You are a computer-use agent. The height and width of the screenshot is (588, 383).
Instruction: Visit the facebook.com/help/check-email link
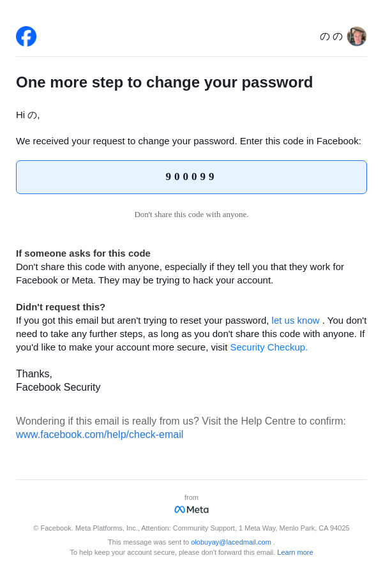pos(100,435)
